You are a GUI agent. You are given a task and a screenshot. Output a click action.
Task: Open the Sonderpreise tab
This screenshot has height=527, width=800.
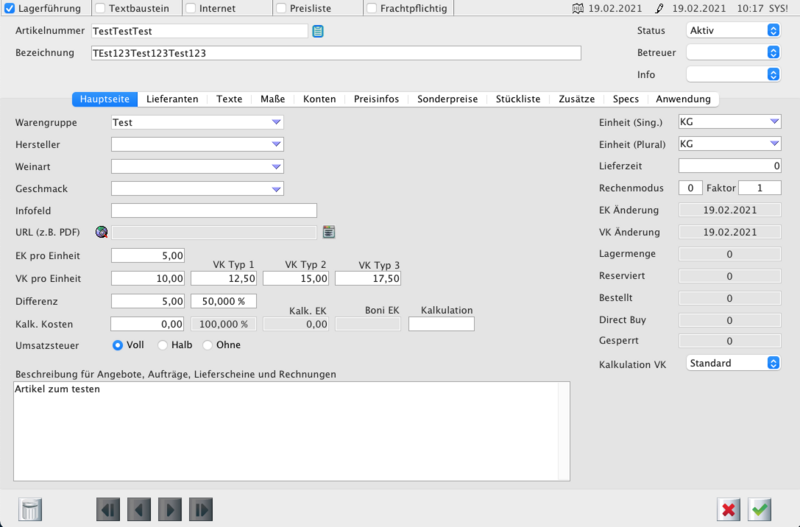pyautogui.click(x=449, y=99)
